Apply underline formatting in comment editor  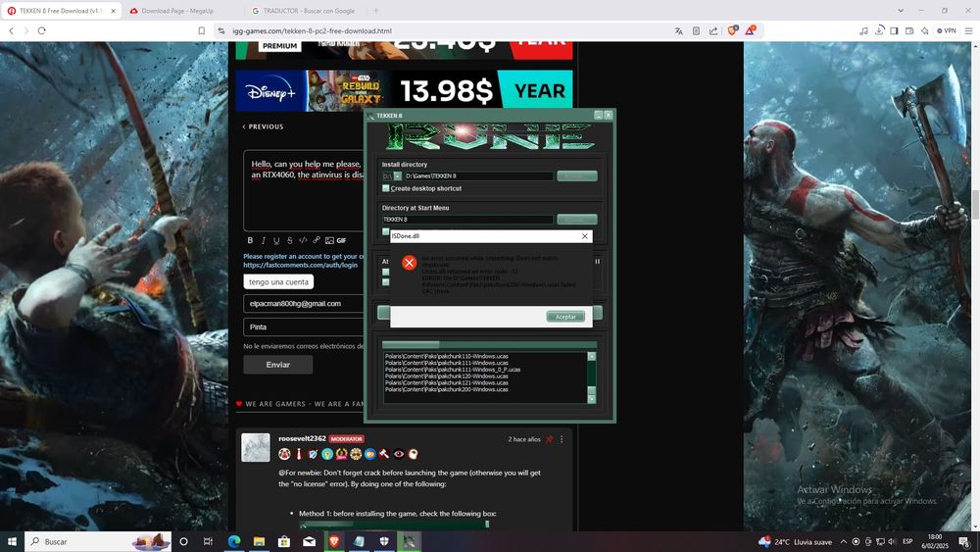pos(276,240)
